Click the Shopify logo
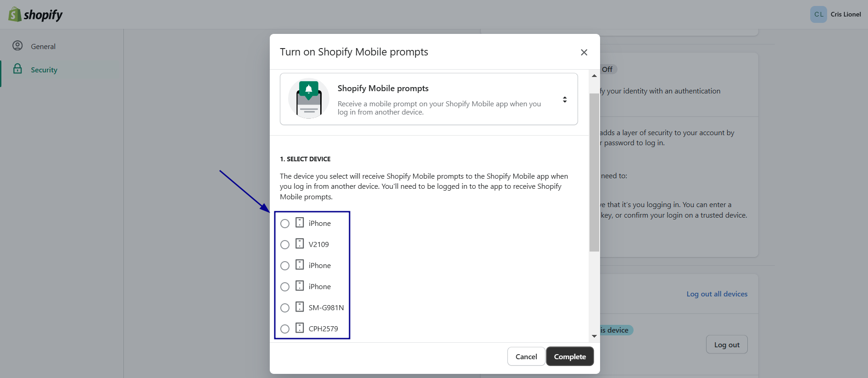Image resolution: width=868 pixels, height=378 pixels. pos(35,15)
